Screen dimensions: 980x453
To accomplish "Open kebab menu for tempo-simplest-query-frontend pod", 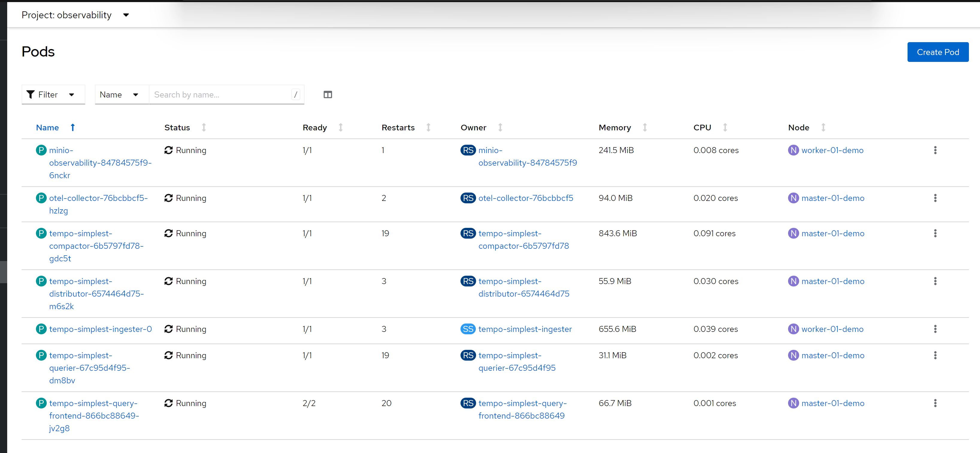I will [x=935, y=403].
